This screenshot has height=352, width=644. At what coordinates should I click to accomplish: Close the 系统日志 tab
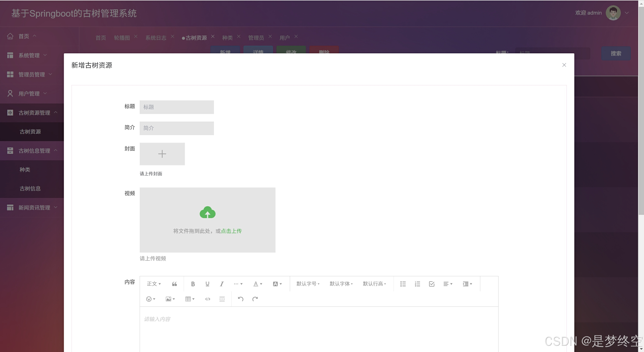(x=172, y=36)
